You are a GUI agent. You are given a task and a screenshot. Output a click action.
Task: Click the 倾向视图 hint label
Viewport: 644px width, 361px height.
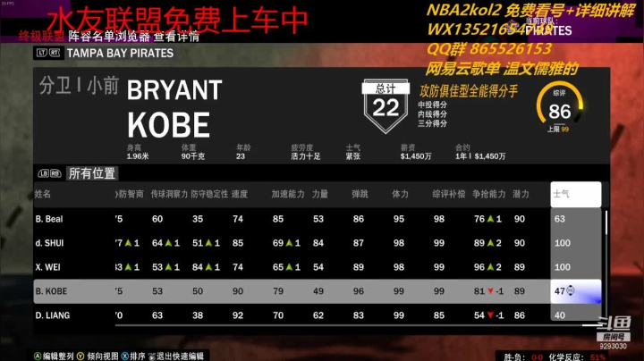click(103, 356)
